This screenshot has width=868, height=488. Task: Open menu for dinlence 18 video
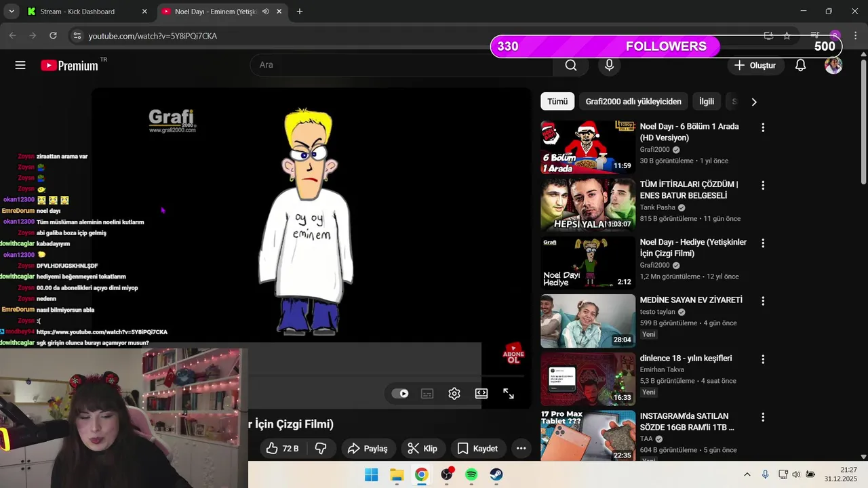tap(763, 359)
